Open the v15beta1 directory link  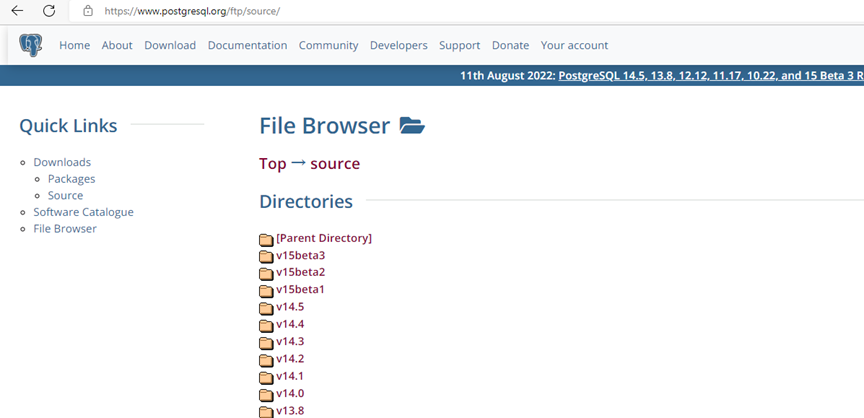point(300,289)
